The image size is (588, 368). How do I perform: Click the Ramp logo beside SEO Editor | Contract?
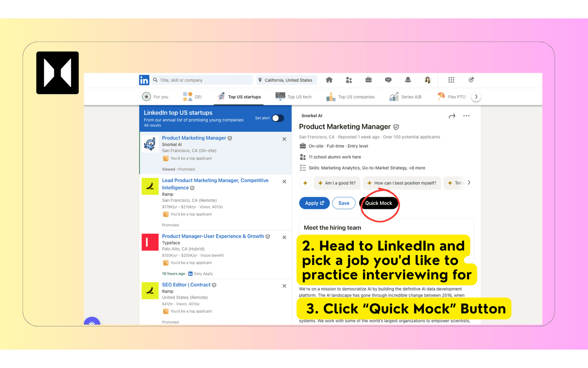[x=150, y=291]
